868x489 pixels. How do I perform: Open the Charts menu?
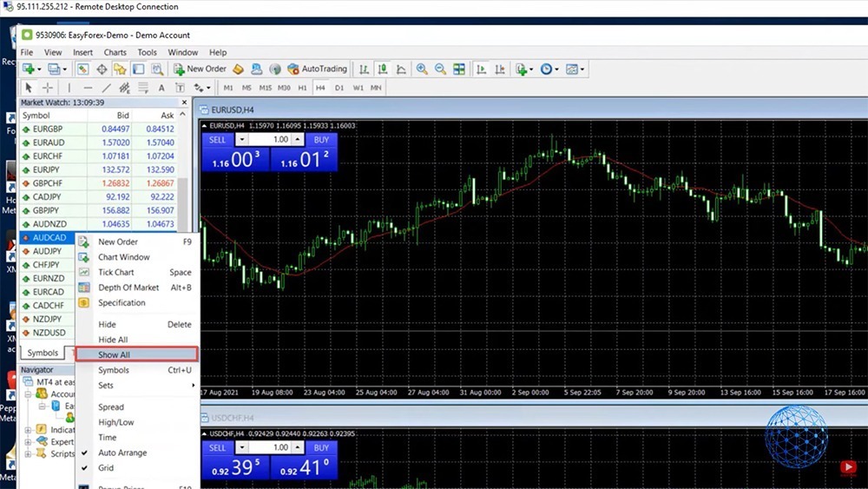[x=115, y=52]
